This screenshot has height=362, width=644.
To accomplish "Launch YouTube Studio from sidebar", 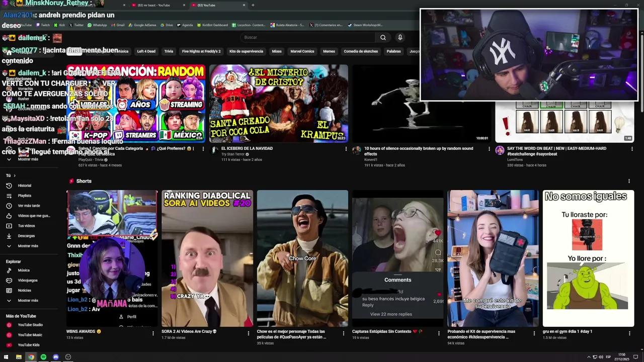I will pos(30,325).
